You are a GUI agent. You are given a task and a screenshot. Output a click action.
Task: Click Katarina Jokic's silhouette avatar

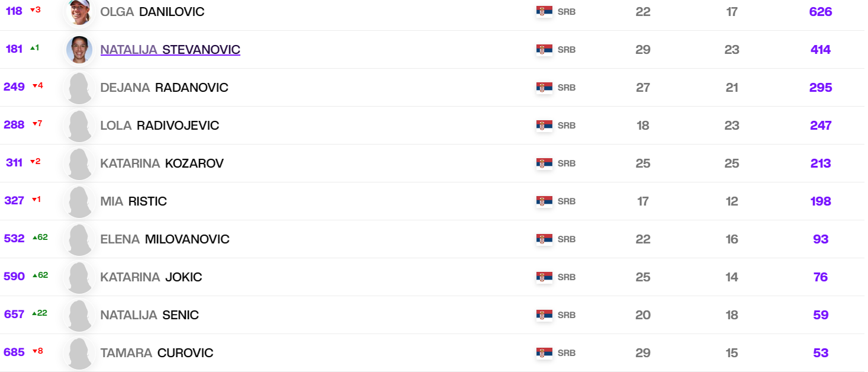pyautogui.click(x=79, y=277)
